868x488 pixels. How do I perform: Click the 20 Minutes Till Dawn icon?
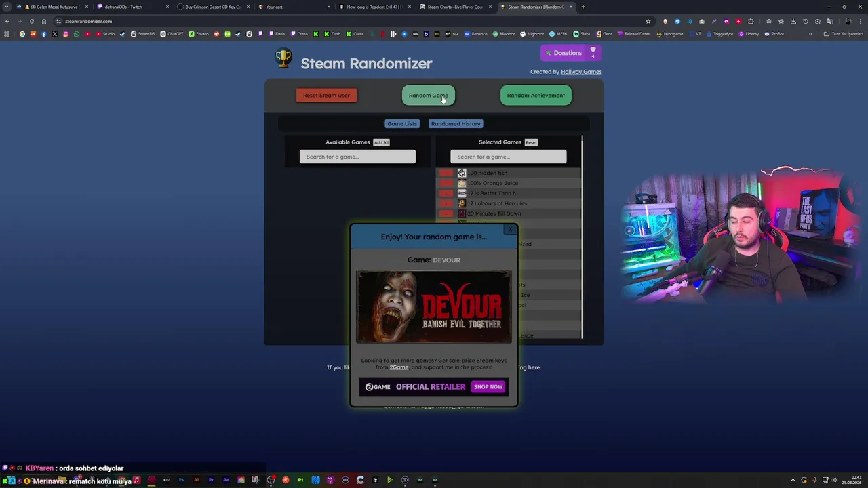[462, 213]
